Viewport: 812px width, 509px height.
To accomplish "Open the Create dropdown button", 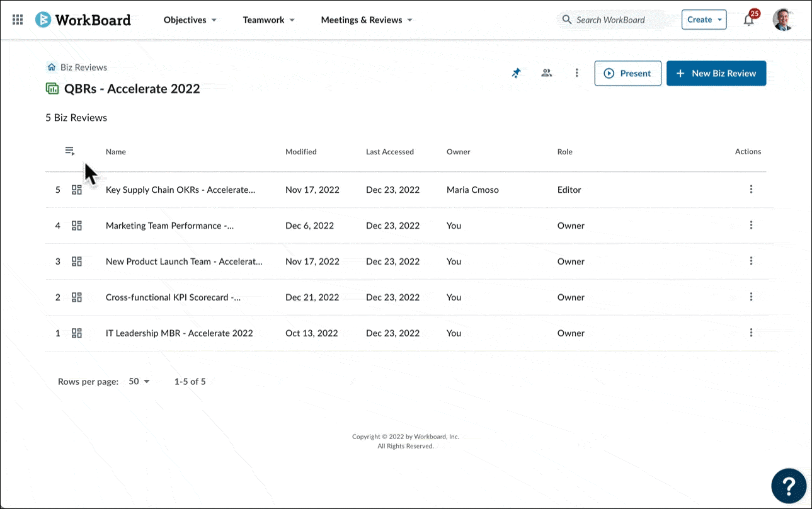I will pos(704,20).
